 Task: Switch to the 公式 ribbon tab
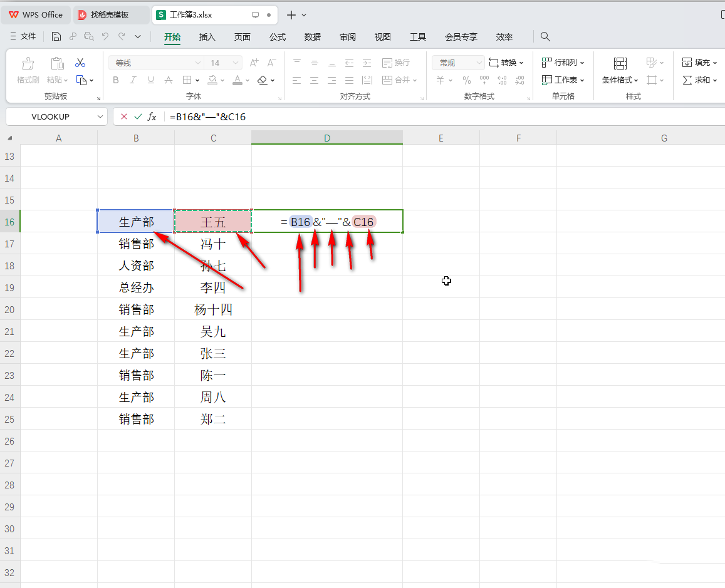tap(277, 36)
